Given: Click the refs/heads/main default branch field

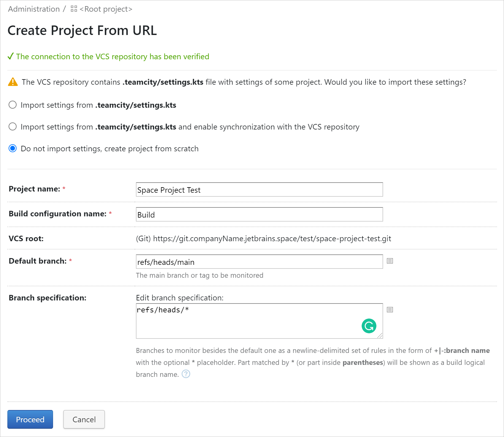Looking at the screenshot, I should click(x=259, y=262).
